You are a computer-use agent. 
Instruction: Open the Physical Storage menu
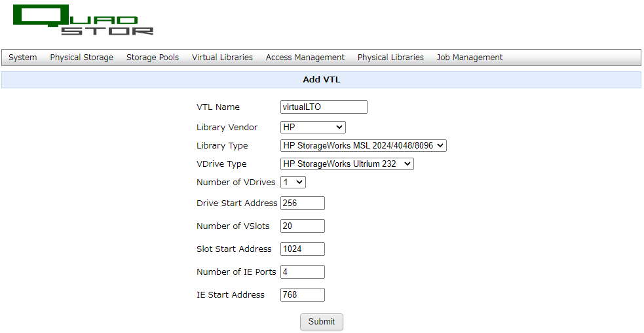point(82,58)
